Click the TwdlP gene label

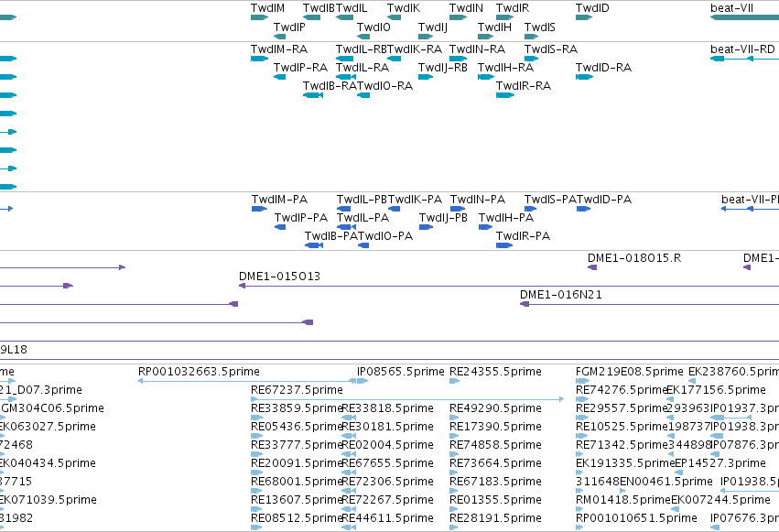(289, 27)
